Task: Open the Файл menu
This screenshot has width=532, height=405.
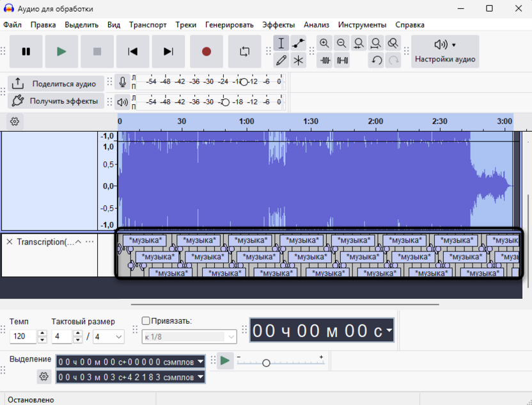Action: click(x=12, y=25)
